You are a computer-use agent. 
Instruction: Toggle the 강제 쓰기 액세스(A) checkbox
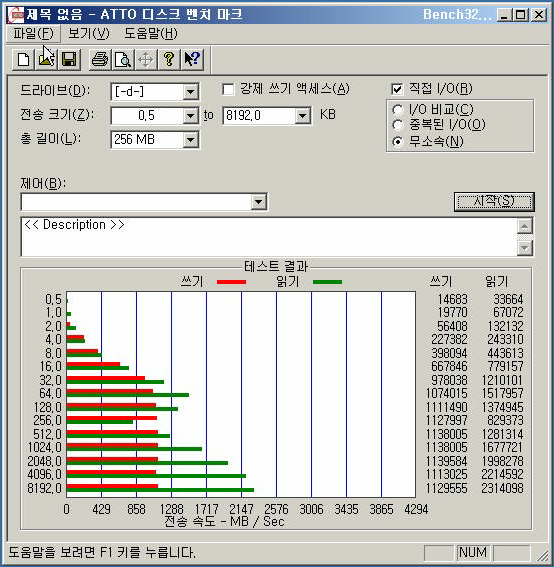pos(228,89)
